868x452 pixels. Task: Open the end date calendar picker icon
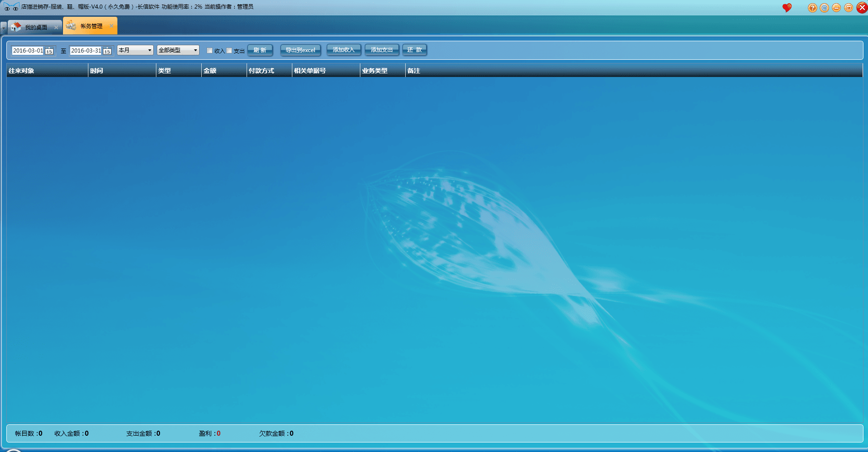pos(107,51)
